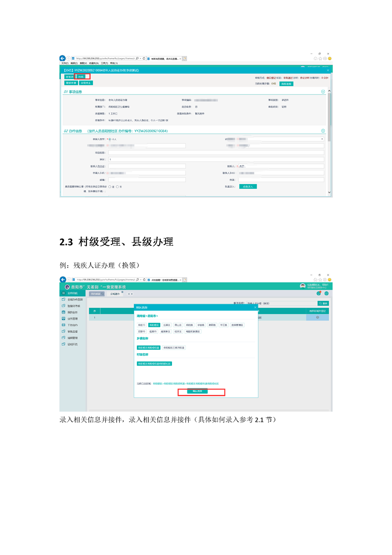The height and width of the screenshot is (555, 392).
Task: Select 是 radio for seal engraving
Action: (110, 186)
